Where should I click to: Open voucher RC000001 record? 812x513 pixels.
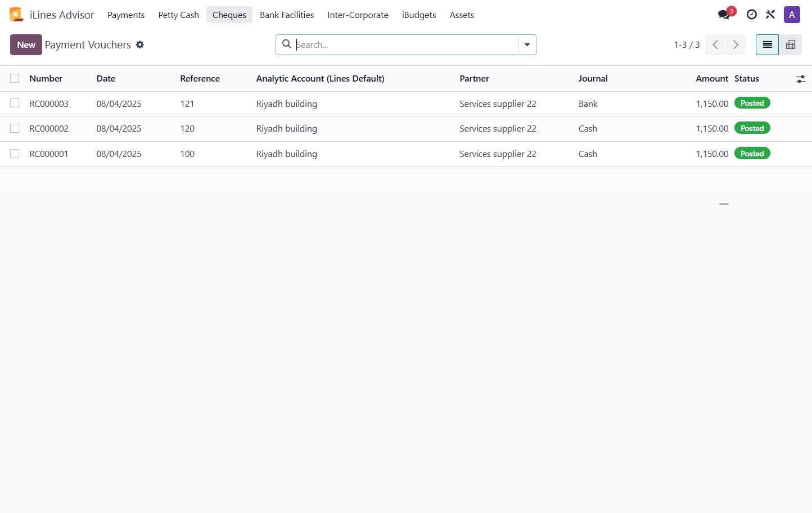49,154
